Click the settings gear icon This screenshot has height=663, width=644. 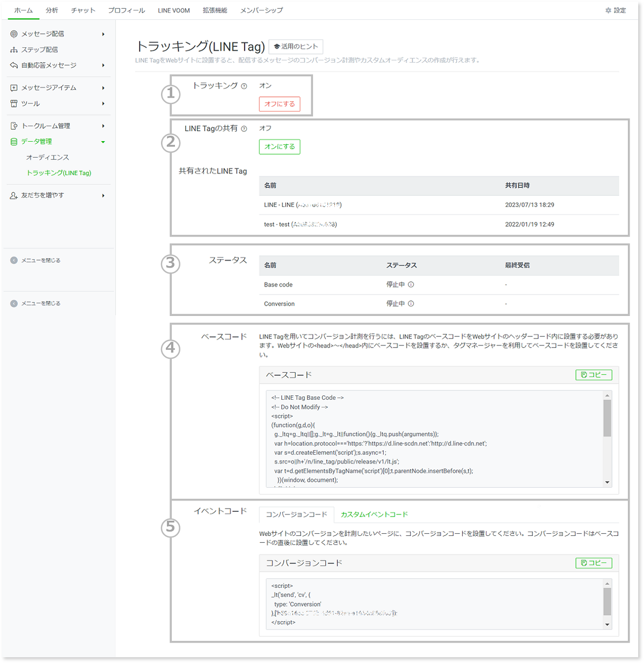tap(608, 10)
